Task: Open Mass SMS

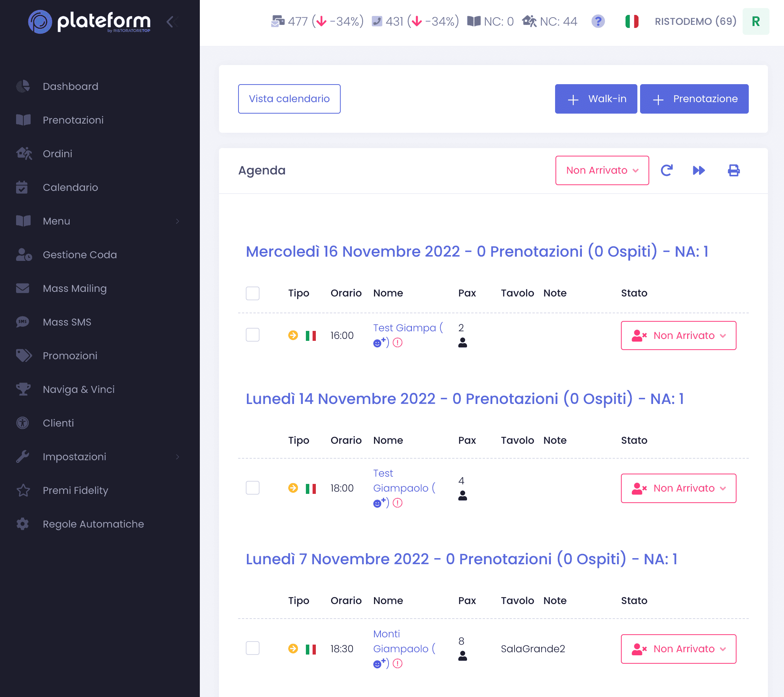Action: click(67, 322)
